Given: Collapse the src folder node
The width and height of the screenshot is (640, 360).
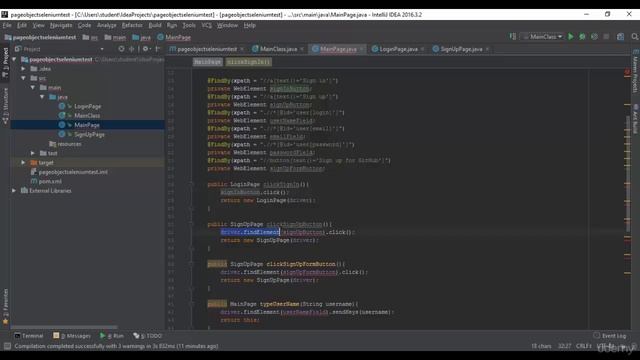Looking at the screenshot, I should 24,78.
